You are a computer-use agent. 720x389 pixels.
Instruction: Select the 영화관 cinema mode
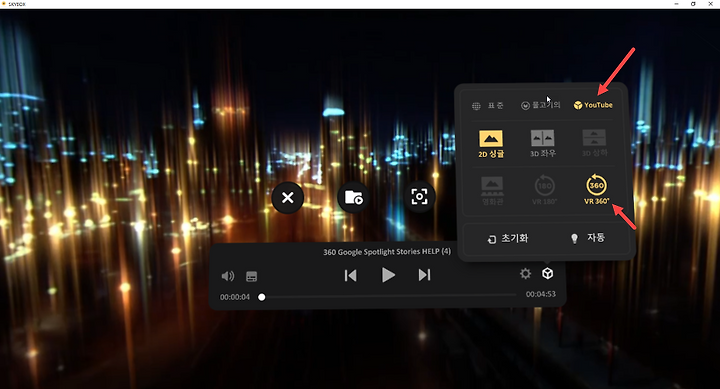click(x=492, y=191)
